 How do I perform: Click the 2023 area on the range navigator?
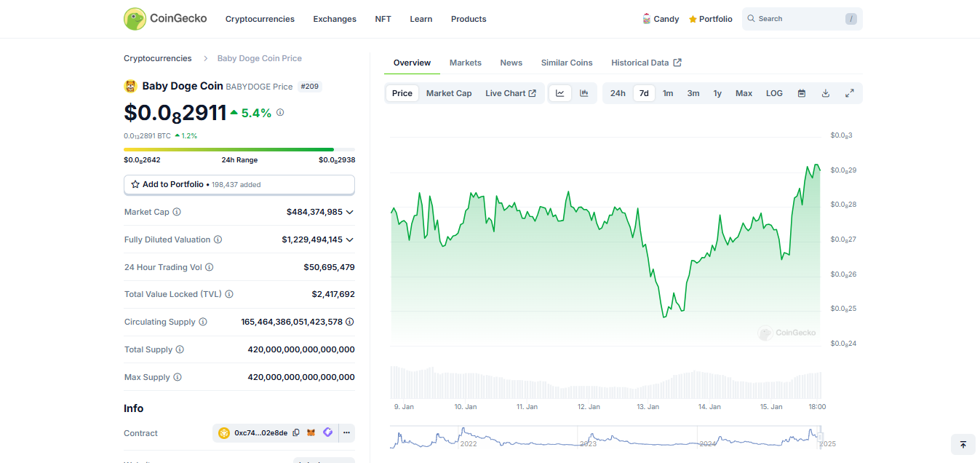click(588, 443)
